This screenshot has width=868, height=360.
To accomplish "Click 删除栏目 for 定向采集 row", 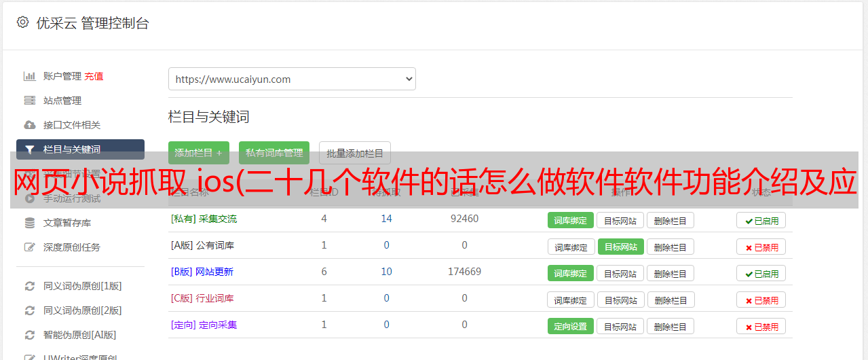I will (x=671, y=326).
